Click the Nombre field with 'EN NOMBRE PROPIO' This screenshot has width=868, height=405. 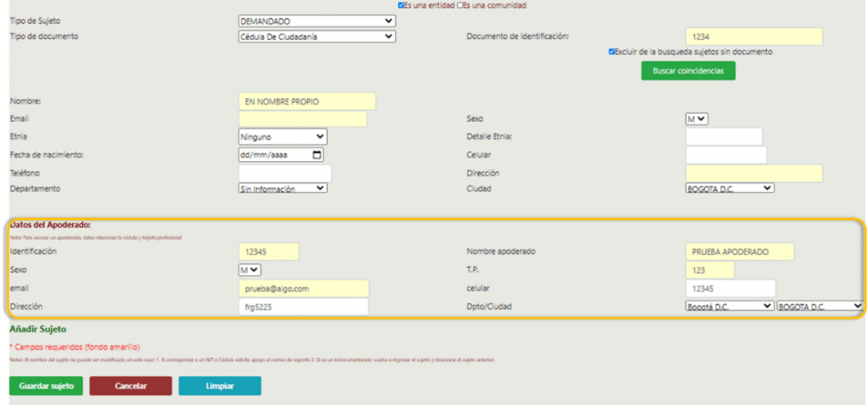click(x=307, y=102)
